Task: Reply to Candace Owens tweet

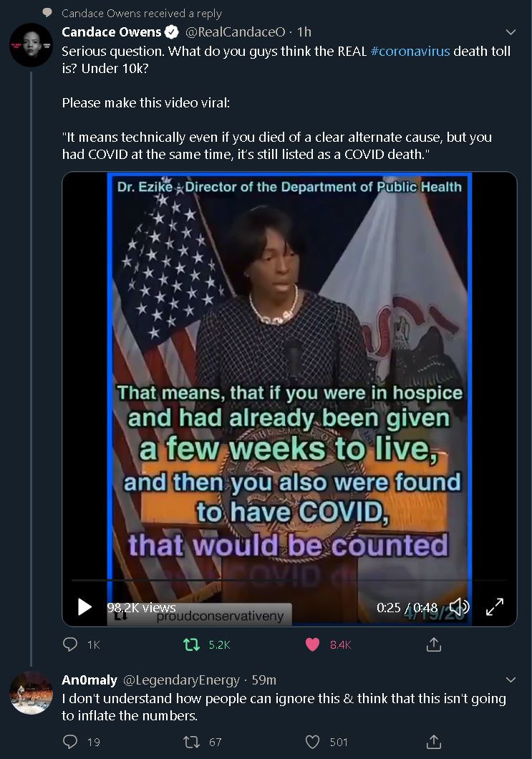Action: coord(70,644)
